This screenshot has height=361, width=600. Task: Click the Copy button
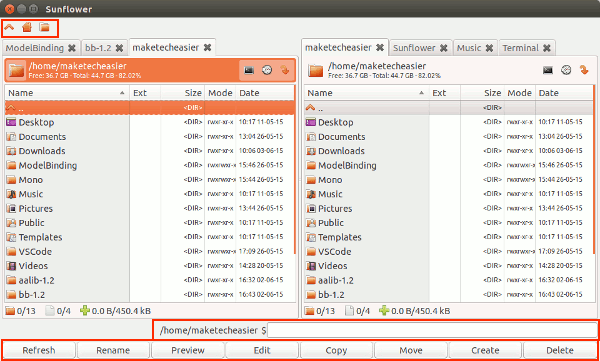click(336, 350)
